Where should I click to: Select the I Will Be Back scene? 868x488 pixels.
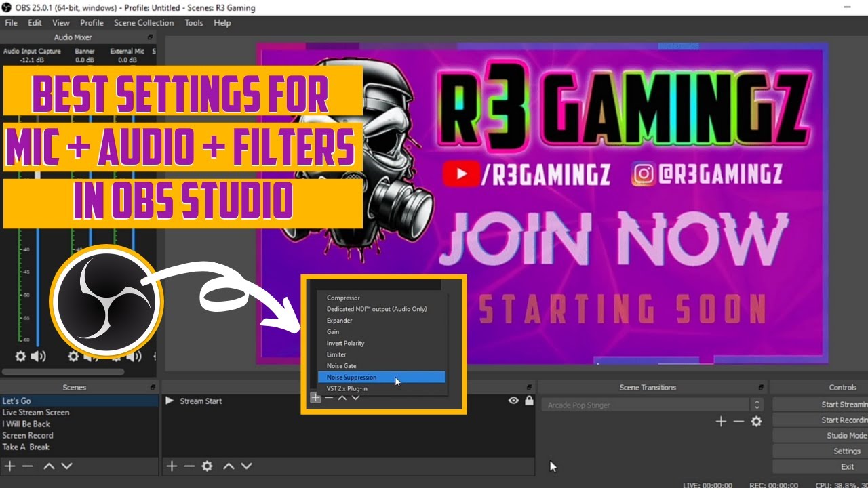[x=79, y=424]
